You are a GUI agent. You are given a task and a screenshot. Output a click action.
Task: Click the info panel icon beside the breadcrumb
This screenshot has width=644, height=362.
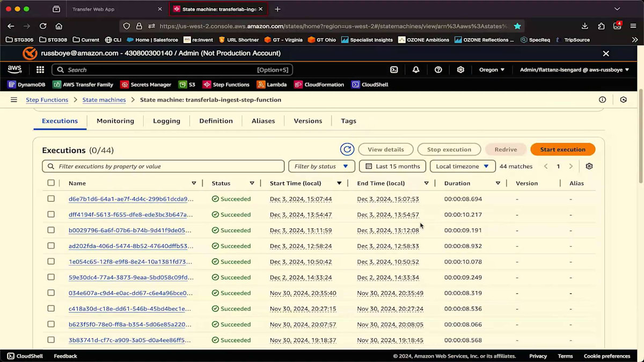point(602,100)
